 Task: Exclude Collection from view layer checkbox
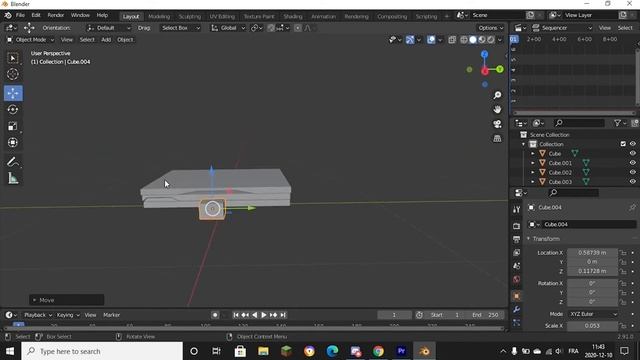(x=623, y=144)
